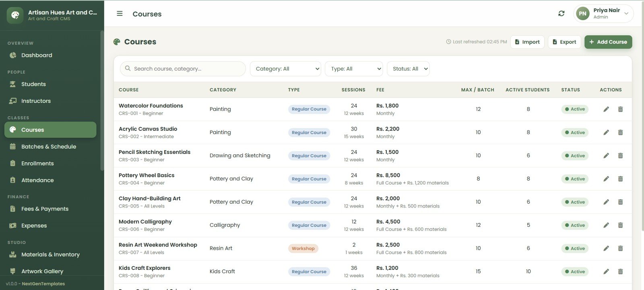
Task: Click the Resin Art category cell
Action: pos(221,249)
